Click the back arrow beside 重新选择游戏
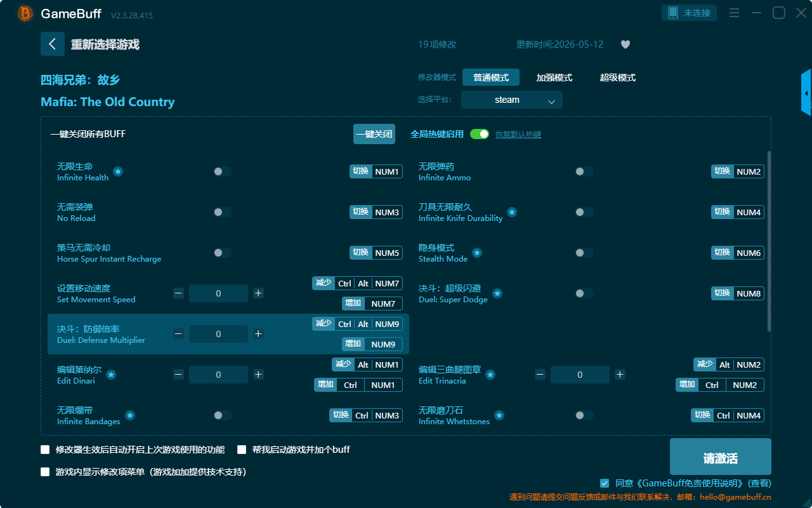This screenshot has width=812, height=508. [53, 44]
